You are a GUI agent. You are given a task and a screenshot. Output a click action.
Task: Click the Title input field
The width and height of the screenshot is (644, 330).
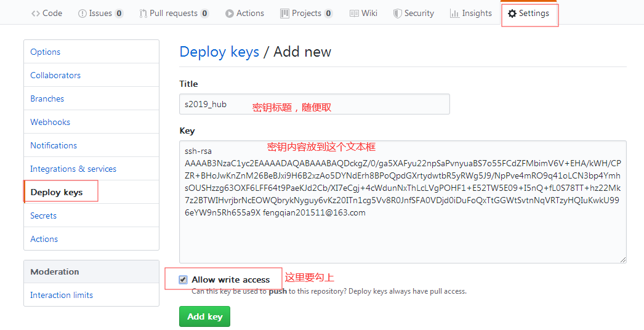(x=315, y=105)
